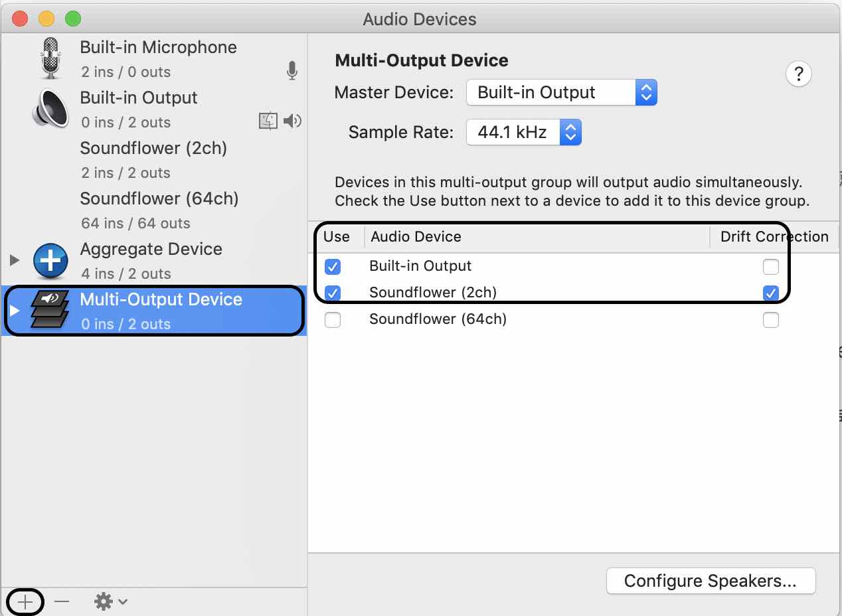
Task: Click the '64 ins / 64 outs' text
Action: point(135,223)
